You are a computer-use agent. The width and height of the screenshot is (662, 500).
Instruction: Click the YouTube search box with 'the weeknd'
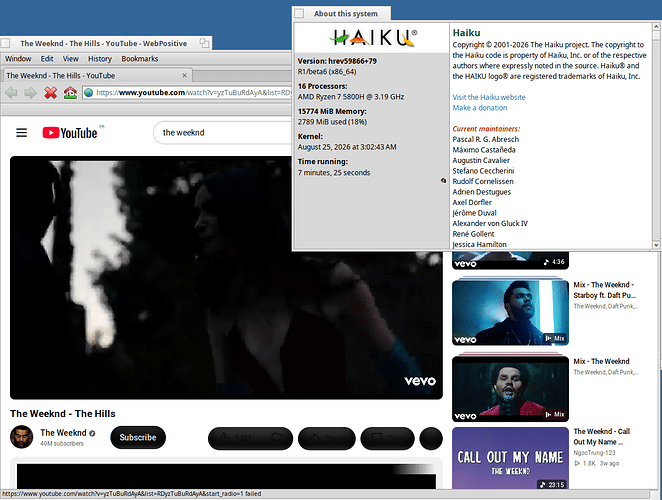[x=224, y=133]
